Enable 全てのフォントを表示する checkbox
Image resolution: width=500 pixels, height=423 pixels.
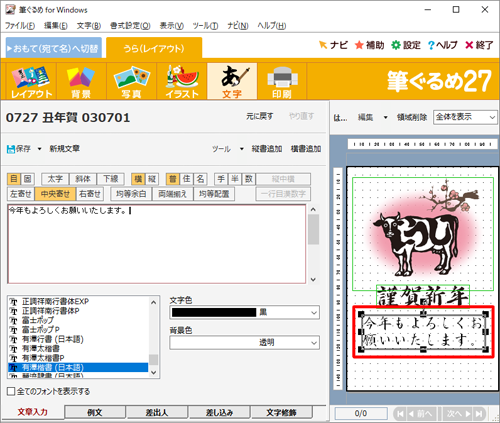tap(11, 391)
